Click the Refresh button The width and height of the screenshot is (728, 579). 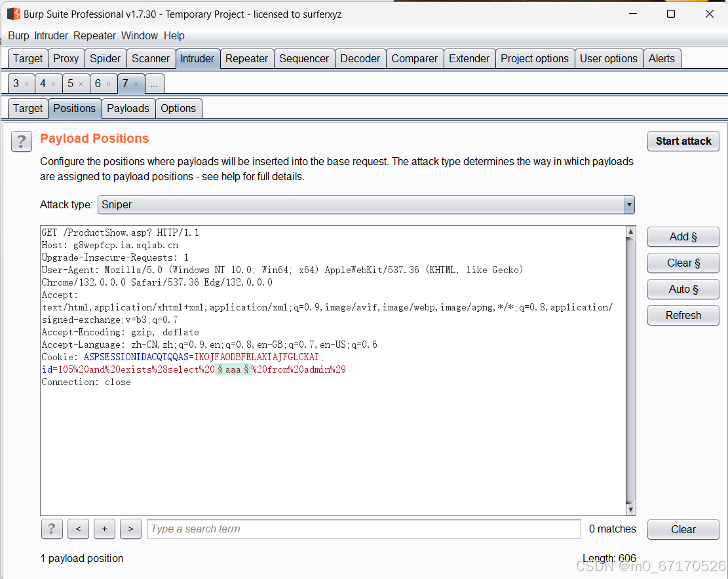683,316
